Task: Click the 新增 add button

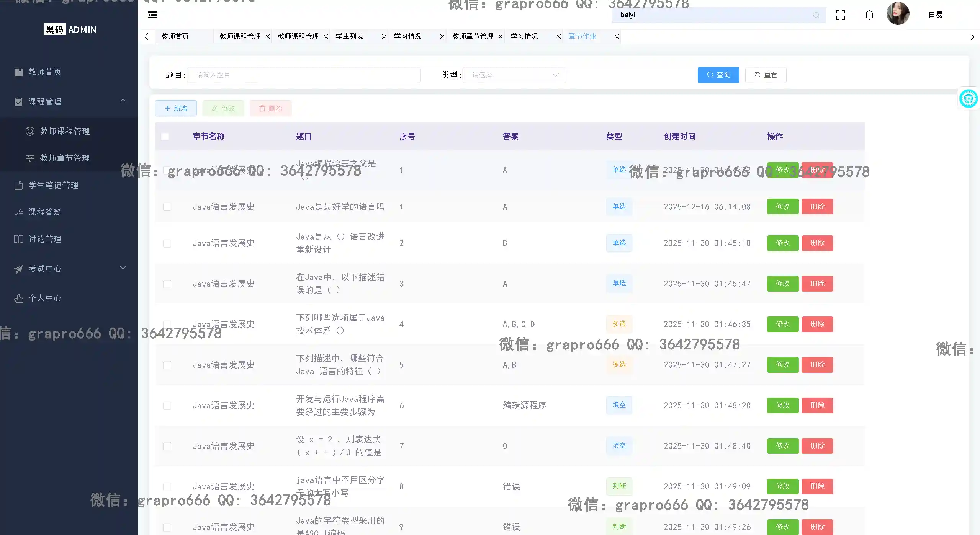Action: coord(176,109)
